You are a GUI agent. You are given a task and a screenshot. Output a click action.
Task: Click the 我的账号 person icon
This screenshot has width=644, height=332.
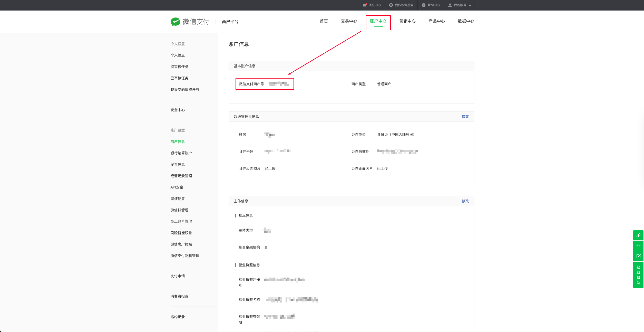[x=450, y=5]
